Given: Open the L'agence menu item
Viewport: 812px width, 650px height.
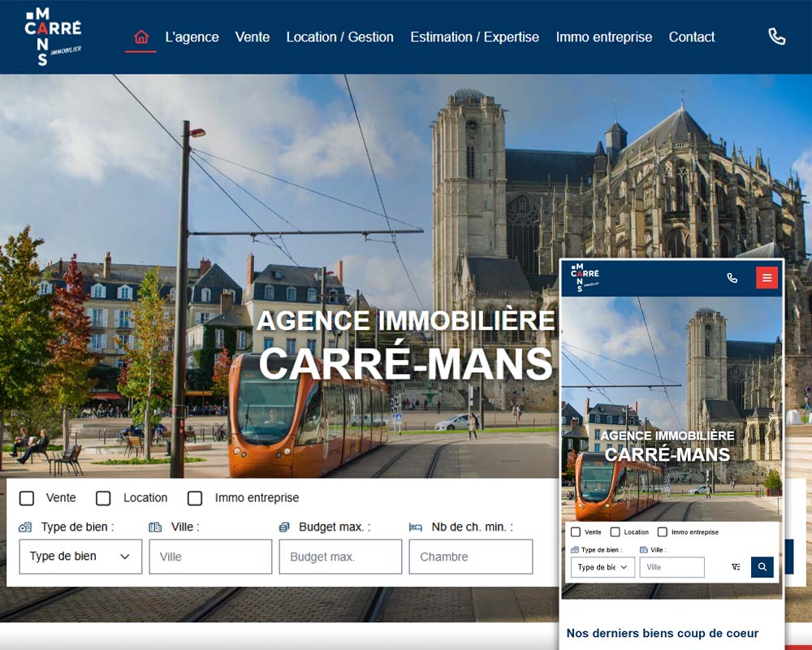Looking at the screenshot, I should tap(192, 37).
